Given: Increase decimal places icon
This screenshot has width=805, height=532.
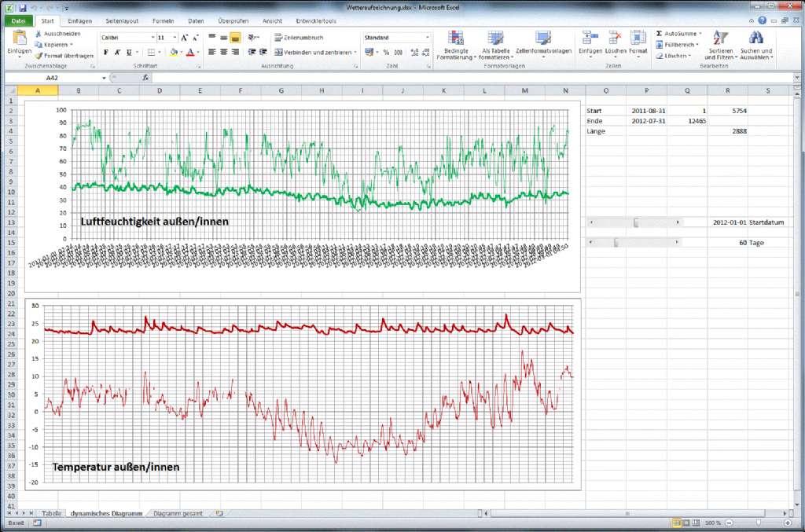Looking at the screenshot, I should [415, 53].
